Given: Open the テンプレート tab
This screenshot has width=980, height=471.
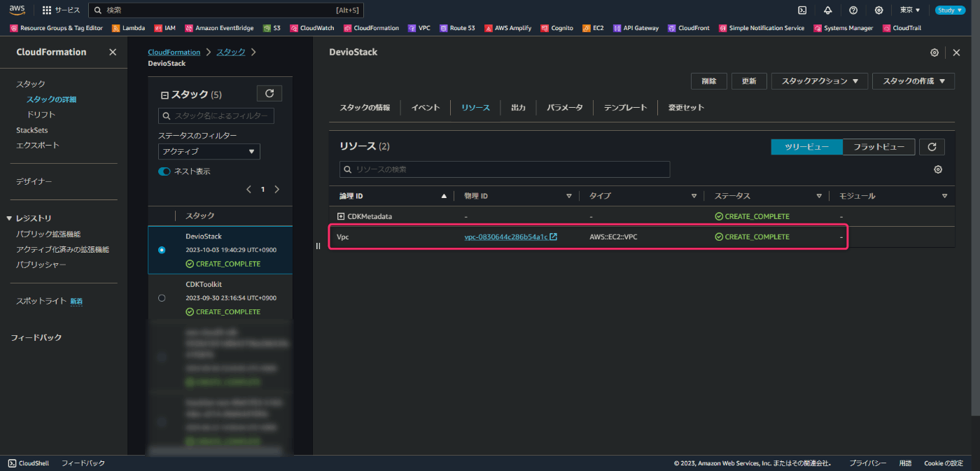Looking at the screenshot, I should (x=625, y=108).
